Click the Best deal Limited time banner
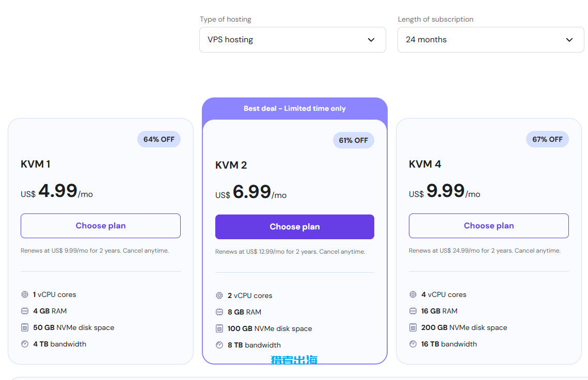The width and height of the screenshot is (588, 380). [x=295, y=109]
